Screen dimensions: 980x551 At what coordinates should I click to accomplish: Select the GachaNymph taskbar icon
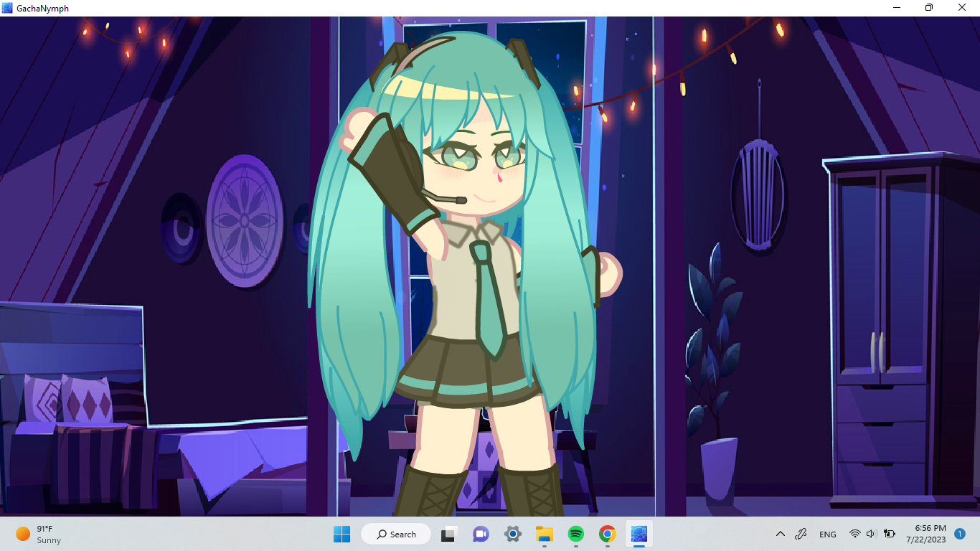pos(639,534)
